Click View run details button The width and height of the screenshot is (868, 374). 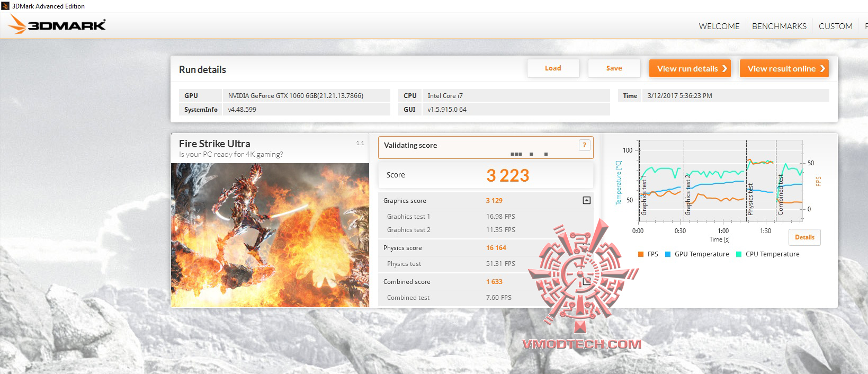[690, 68]
